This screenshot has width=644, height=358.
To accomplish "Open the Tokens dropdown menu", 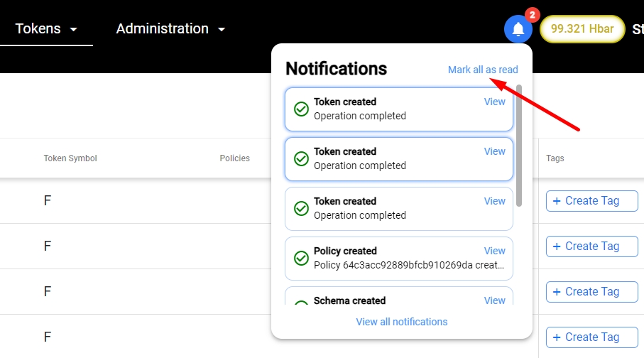I will 46,29.
